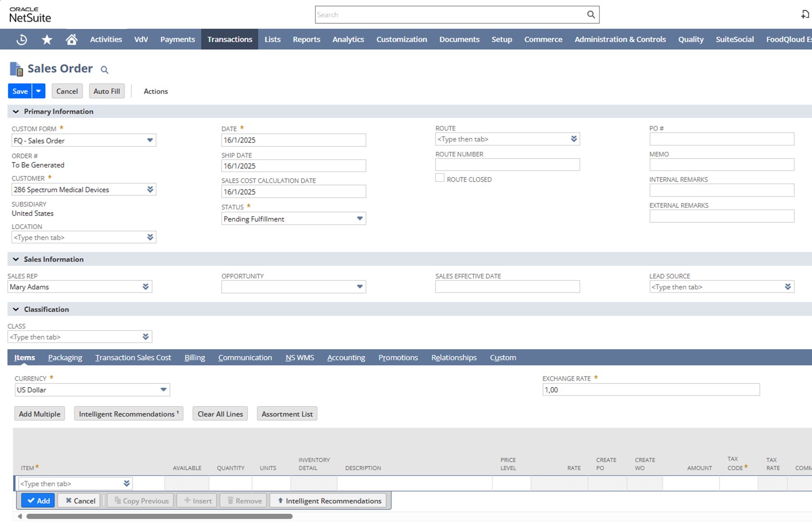
Task: Open the Location dropdown arrows
Action: [150, 237]
